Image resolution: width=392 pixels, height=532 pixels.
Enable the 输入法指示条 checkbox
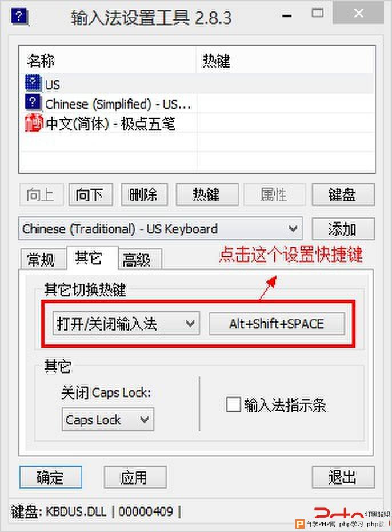pyautogui.click(x=233, y=405)
